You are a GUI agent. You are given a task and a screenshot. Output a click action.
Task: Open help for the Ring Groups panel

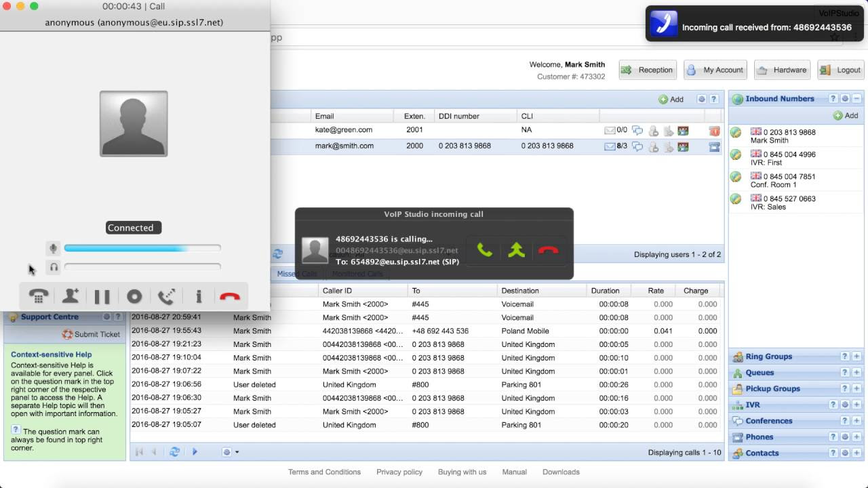coord(845,357)
